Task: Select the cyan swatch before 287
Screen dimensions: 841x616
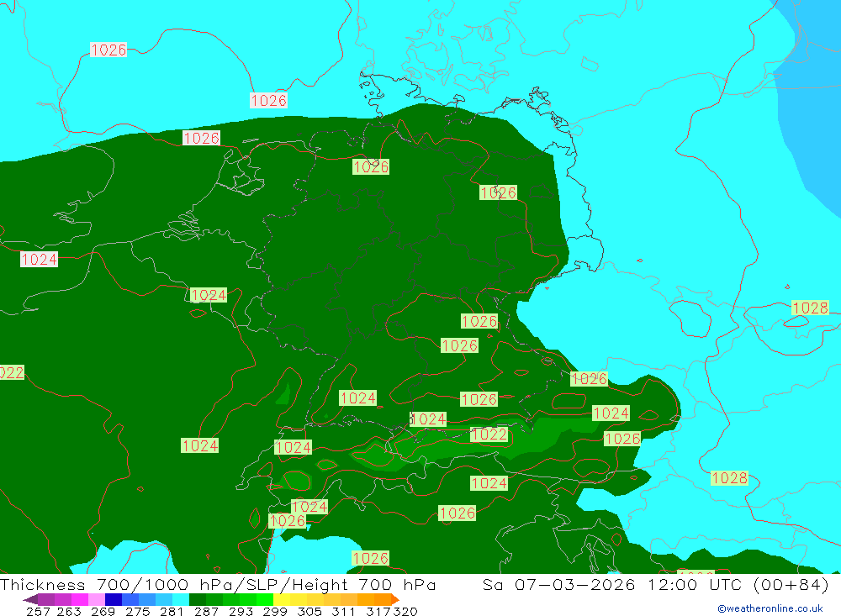Action: [180, 599]
